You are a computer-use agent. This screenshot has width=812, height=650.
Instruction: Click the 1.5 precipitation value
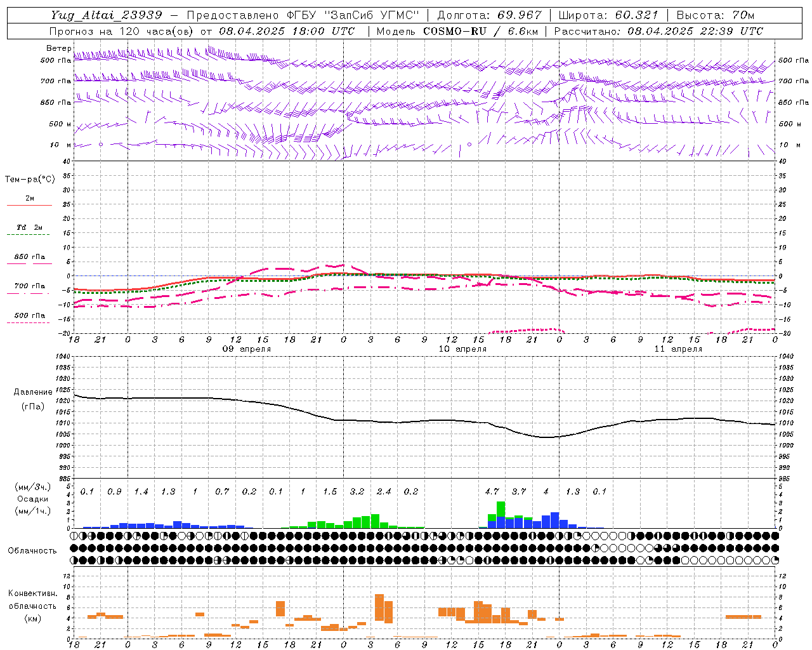tap(330, 492)
